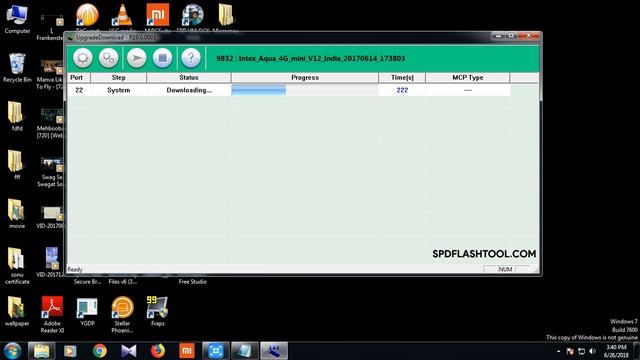Open the fff folder on desktop

tap(17, 165)
